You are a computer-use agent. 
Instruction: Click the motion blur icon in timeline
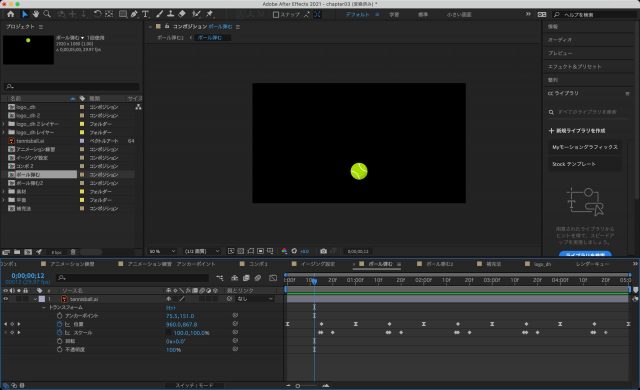[258, 278]
